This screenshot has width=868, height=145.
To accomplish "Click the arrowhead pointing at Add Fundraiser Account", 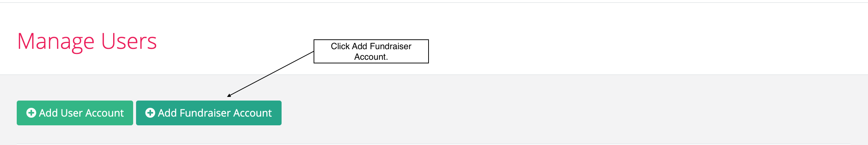I will (229, 95).
